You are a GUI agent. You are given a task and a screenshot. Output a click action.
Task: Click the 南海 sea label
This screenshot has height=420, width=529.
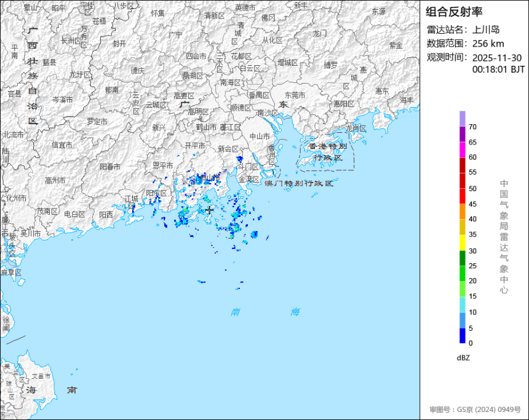pyautogui.click(x=265, y=312)
